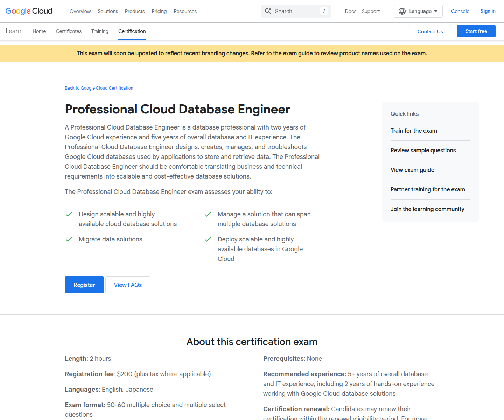Go to the Pricing page
This screenshot has height=420, width=504.
pos(159,11)
